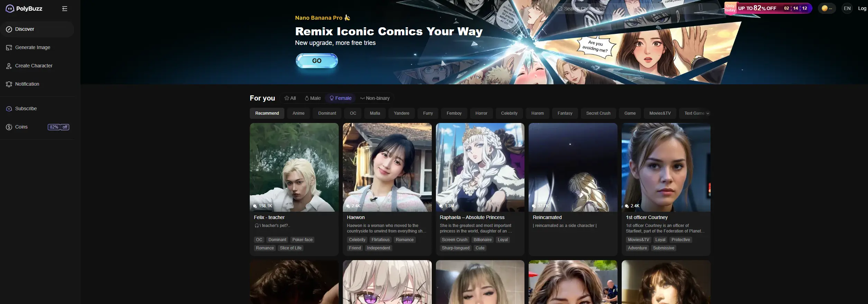Switch to the Yandere category tab
The image size is (868, 304).
(x=401, y=113)
